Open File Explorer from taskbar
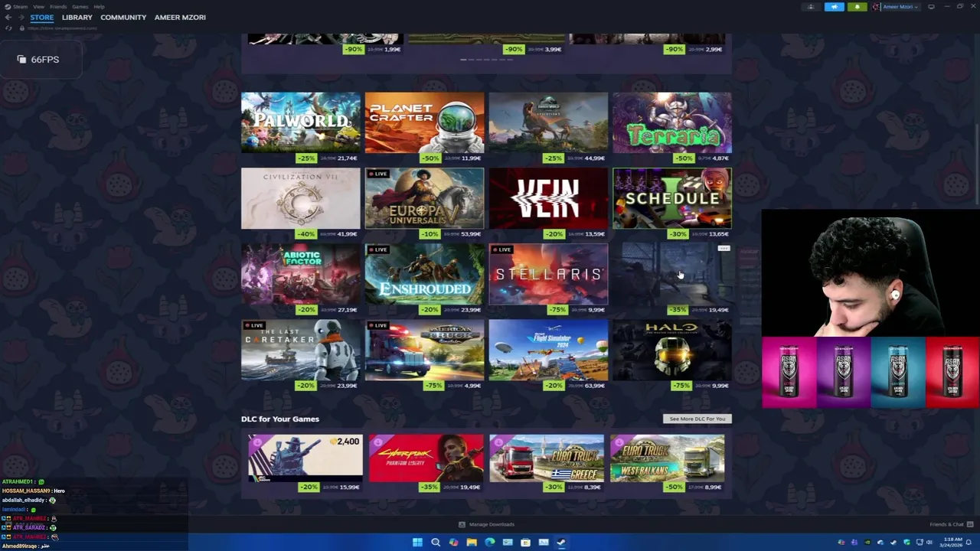The height and width of the screenshot is (551, 980). [472, 543]
